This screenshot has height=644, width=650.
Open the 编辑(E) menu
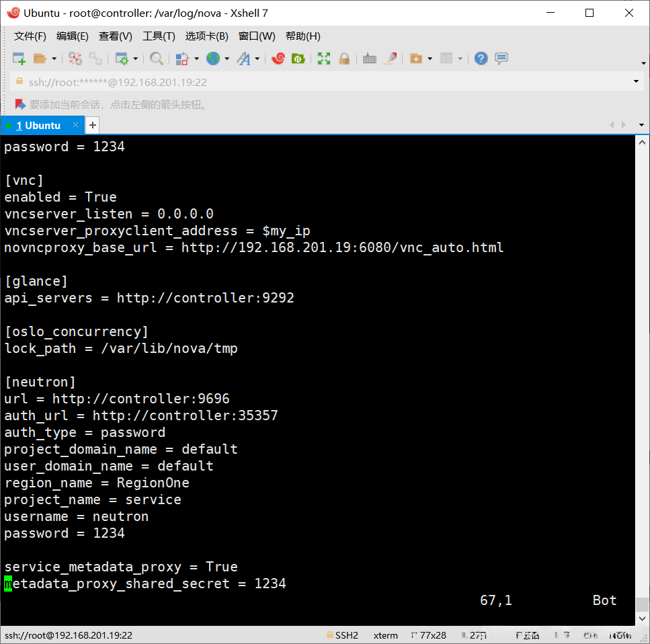73,36
